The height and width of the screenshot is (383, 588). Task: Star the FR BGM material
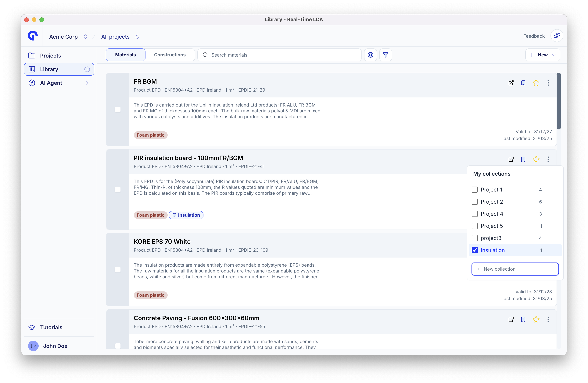(x=536, y=83)
